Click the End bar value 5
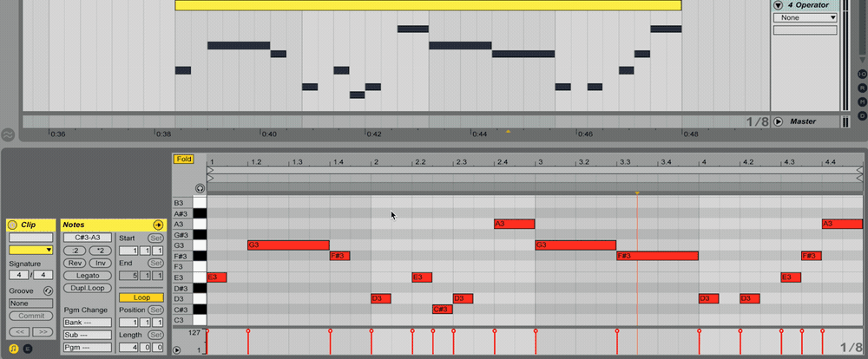This screenshot has width=868, height=359. click(x=127, y=276)
